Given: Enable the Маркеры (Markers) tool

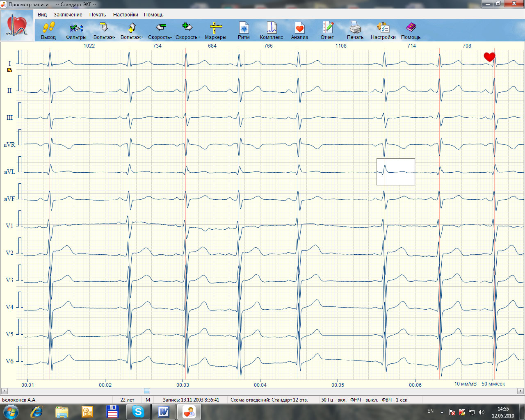Looking at the screenshot, I should [x=216, y=28].
